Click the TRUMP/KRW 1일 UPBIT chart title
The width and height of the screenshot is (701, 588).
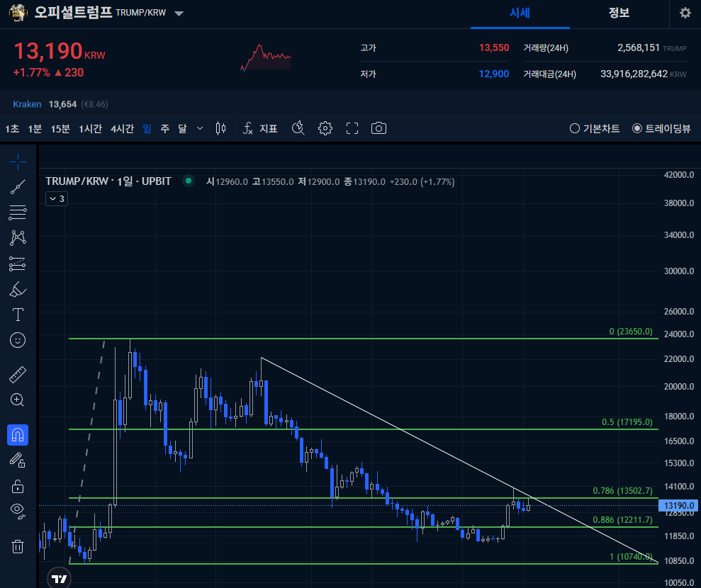point(108,181)
